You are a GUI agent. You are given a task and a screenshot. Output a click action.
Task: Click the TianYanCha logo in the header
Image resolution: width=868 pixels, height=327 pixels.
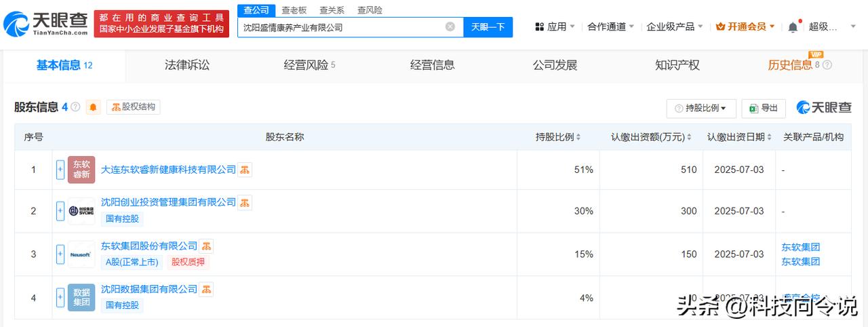45,24
